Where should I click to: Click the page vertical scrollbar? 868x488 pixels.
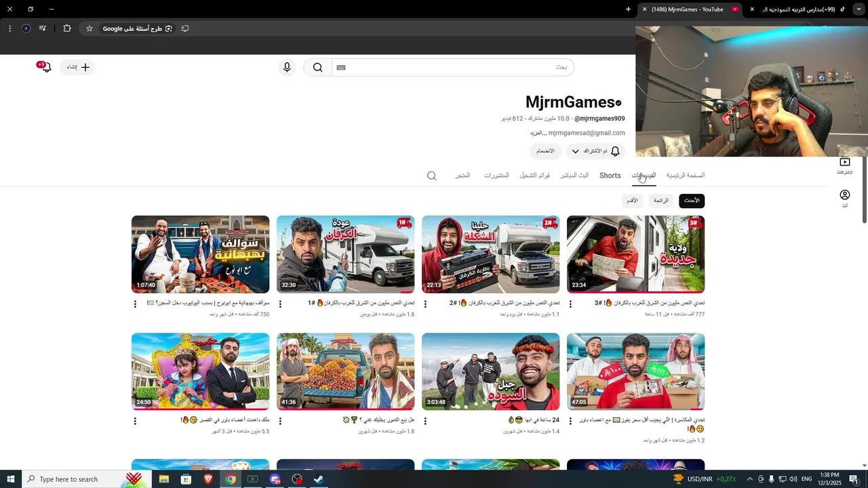point(864,189)
